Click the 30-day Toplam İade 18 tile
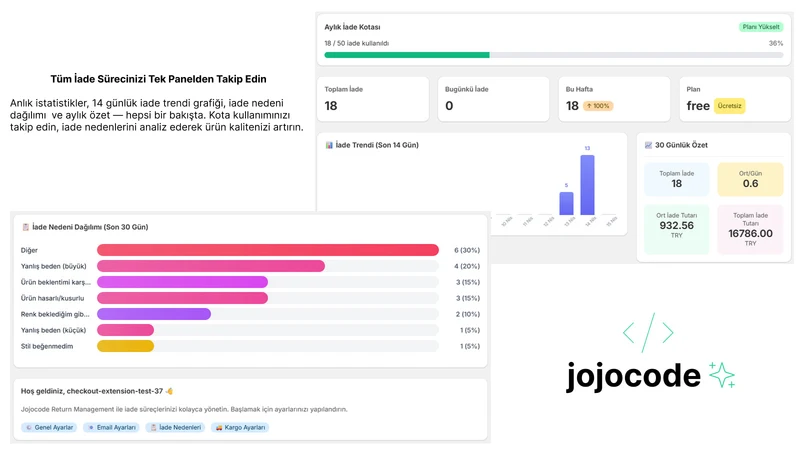The width and height of the screenshot is (800, 450). [x=677, y=180]
